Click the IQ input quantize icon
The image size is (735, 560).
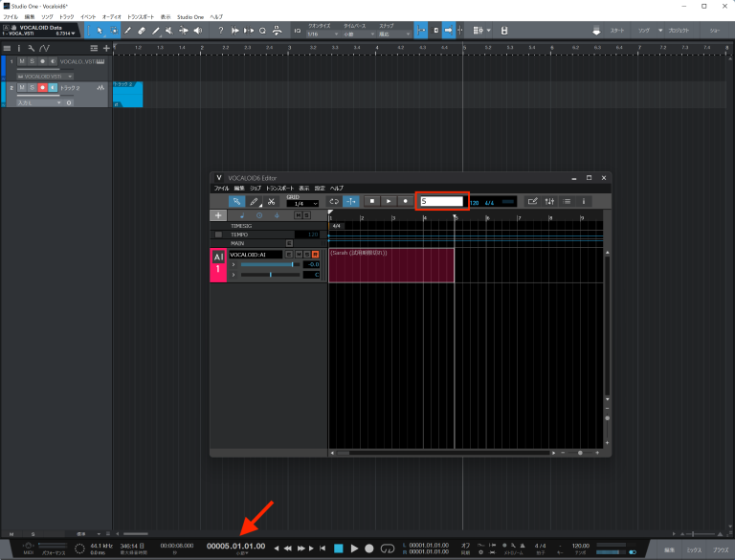point(298,31)
